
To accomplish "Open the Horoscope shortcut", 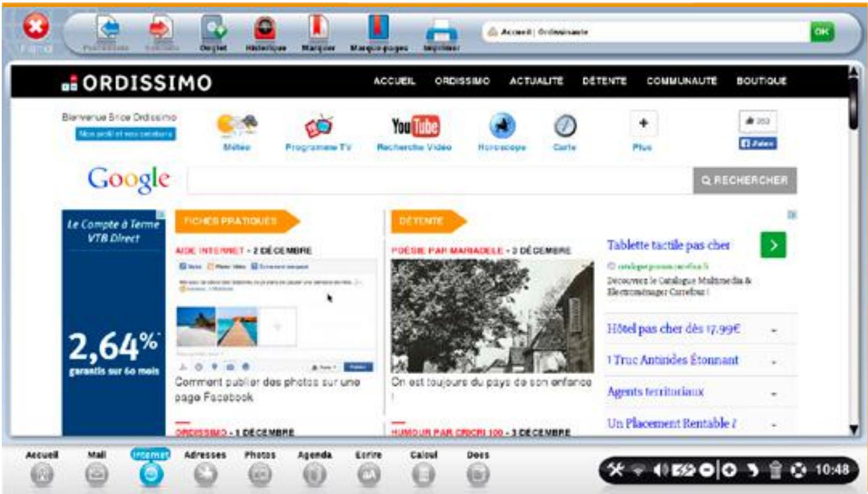I will [x=502, y=132].
